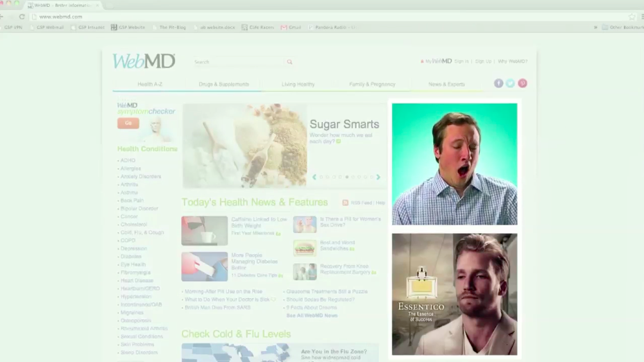
Task: Switch to the WebMD browser tab
Action: (x=63, y=6)
